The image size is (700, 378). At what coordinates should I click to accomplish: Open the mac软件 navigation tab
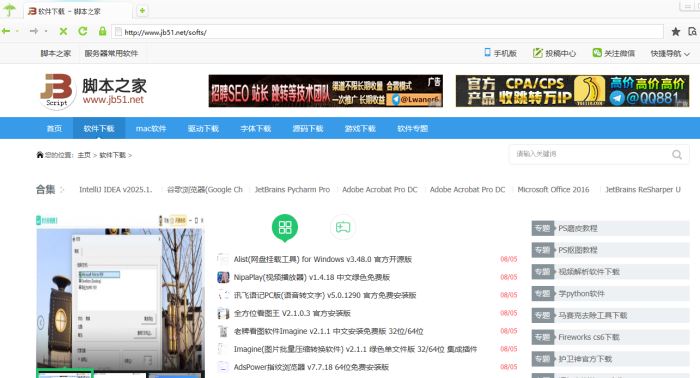tap(151, 129)
